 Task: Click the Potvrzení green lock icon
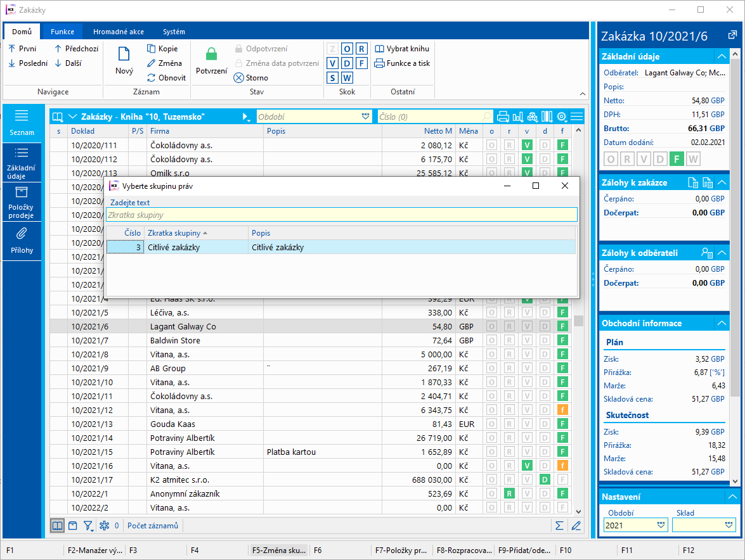tap(211, 54)
